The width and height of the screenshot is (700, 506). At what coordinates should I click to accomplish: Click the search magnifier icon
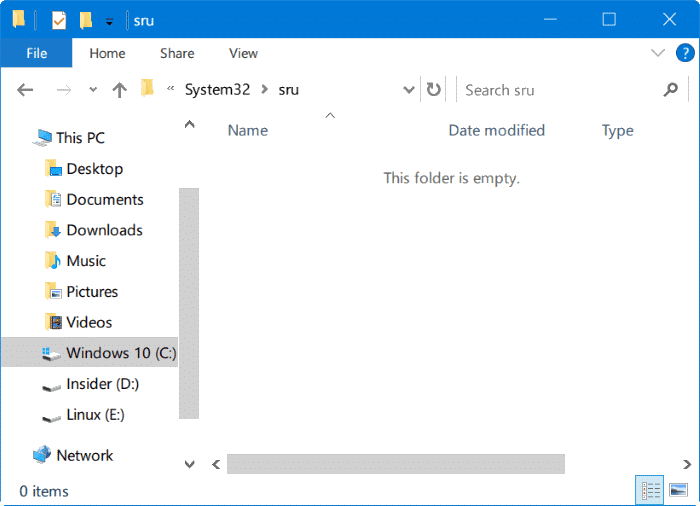coord(671,90)
